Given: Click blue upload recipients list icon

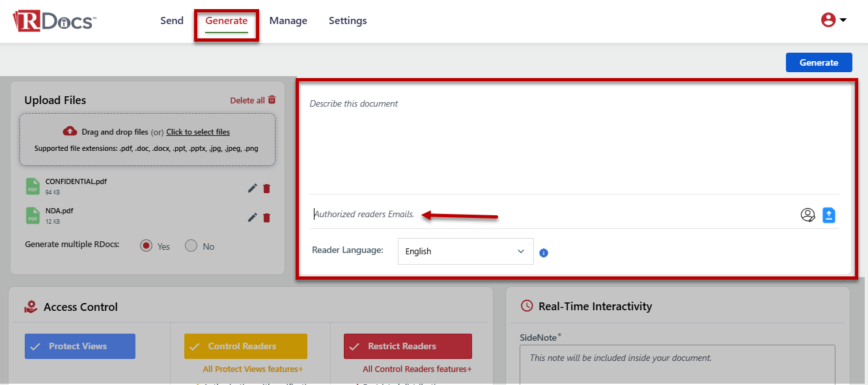Looking at the screenshot, I should tap(828, 215).
